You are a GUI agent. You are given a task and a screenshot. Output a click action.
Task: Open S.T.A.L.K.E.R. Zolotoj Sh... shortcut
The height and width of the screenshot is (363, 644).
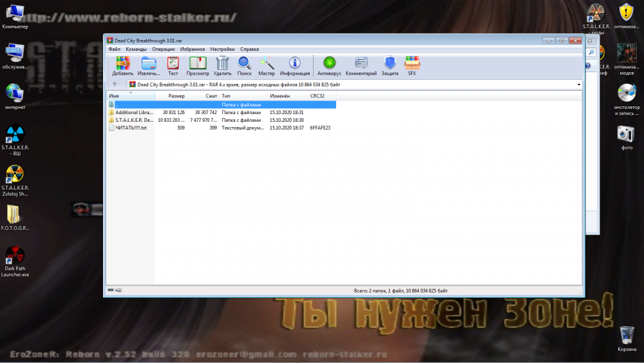(x=15, y=181)
